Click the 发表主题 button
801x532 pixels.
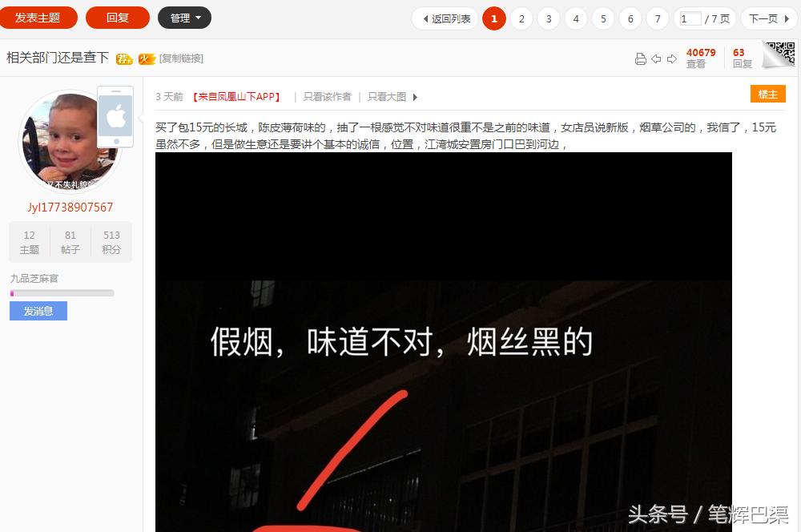pos(38,17)
